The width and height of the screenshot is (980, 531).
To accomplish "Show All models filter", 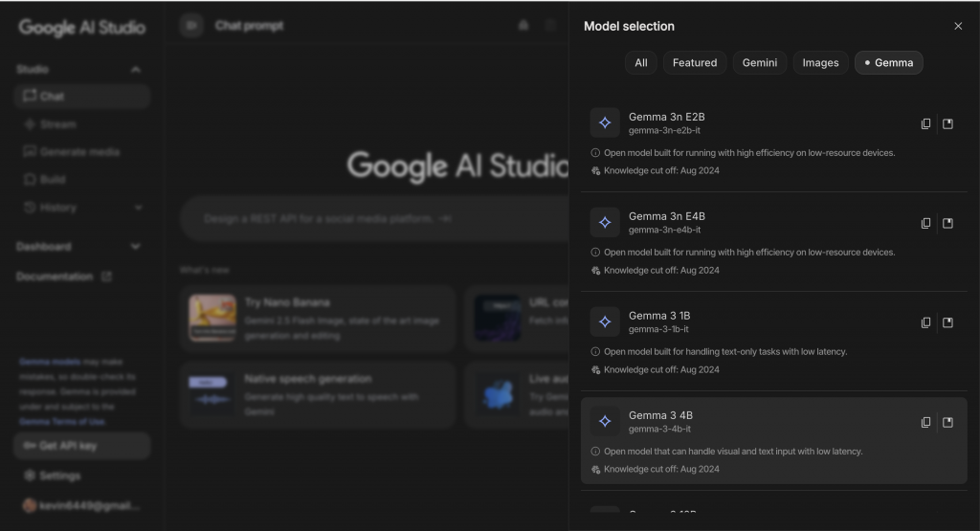I will click(x=640, y=62).
